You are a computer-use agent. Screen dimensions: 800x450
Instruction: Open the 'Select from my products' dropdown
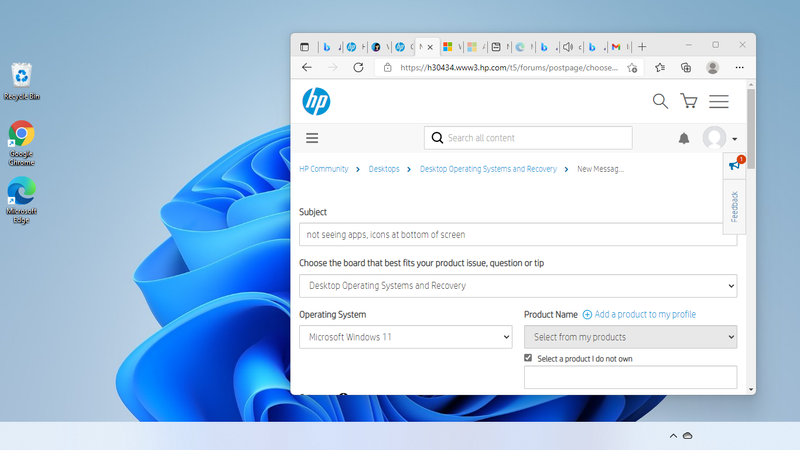630,337
